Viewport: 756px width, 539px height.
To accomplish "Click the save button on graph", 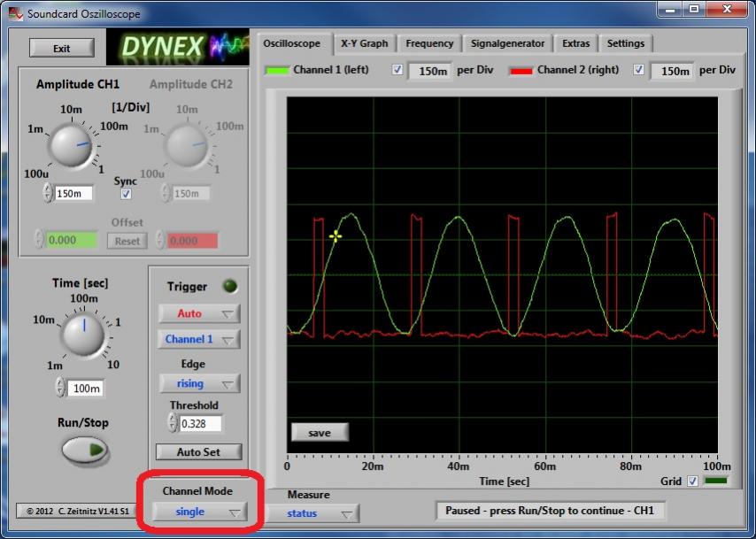I will tap(320, 432).
